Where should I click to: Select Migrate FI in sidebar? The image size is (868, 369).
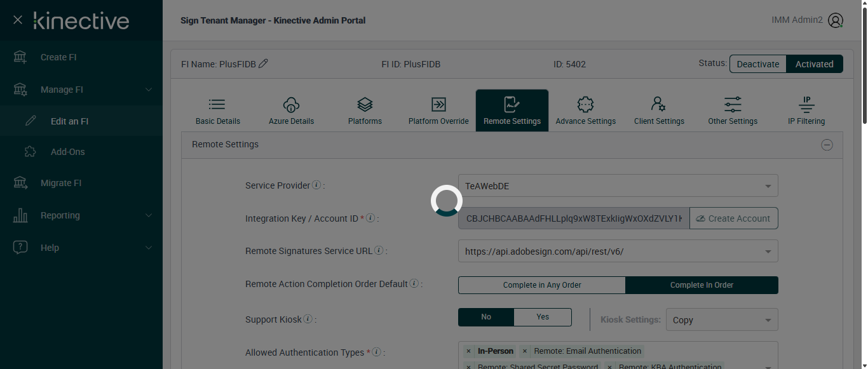[x=81, y=183]
